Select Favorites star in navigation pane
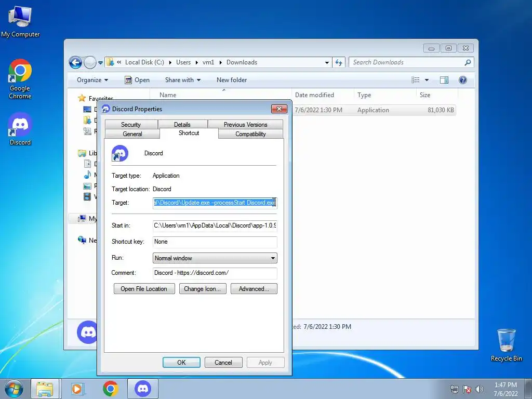 point(82,98)
